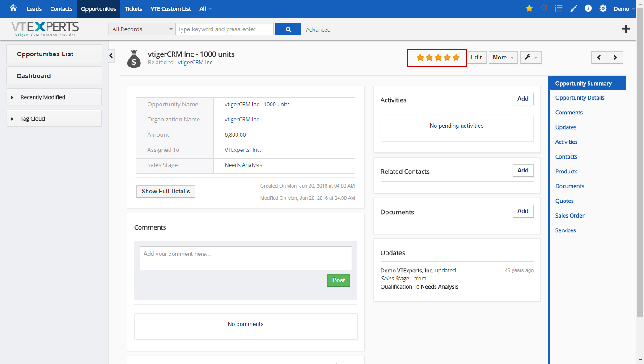Open the VTE Custom List module
Screen dimensions: 644x364
pos(171,9)
